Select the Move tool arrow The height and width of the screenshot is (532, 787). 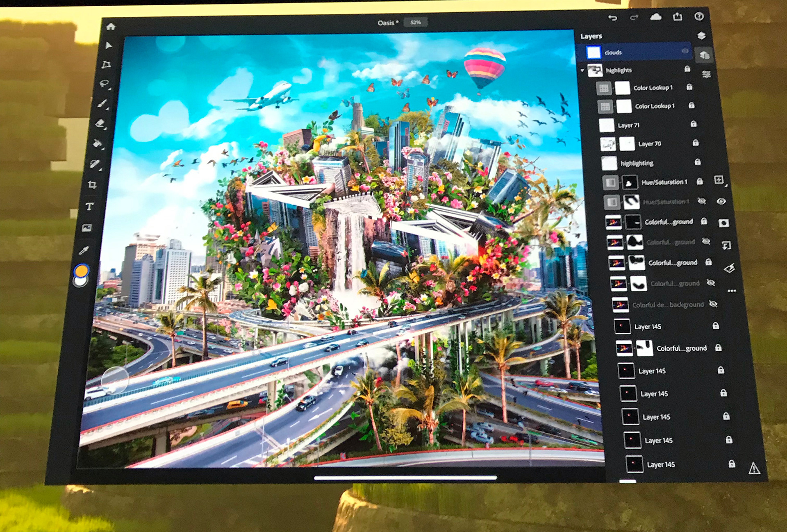tap(108, 45)
